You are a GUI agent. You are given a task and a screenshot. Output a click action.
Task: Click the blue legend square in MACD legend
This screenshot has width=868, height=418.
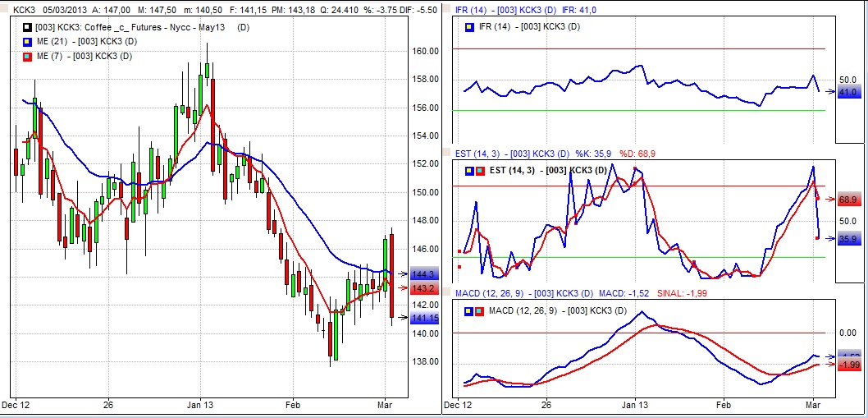469,310
